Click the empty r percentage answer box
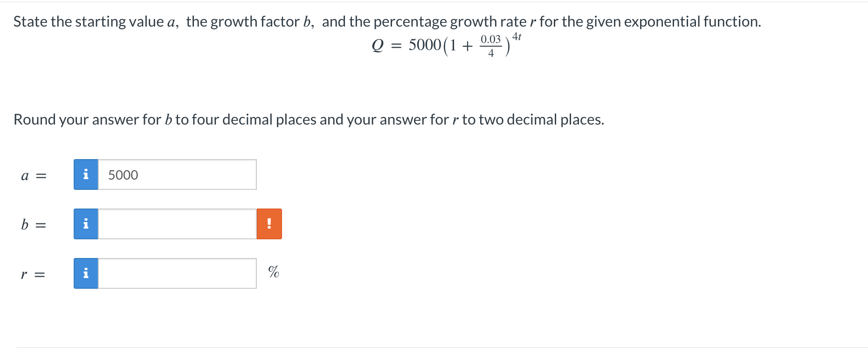 (x=177, y=273)
